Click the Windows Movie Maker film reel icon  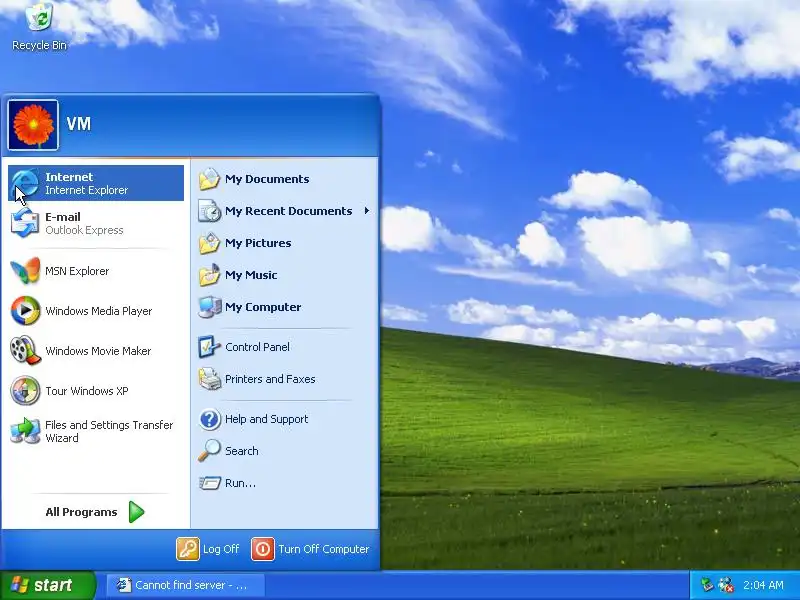coord(25,351)
